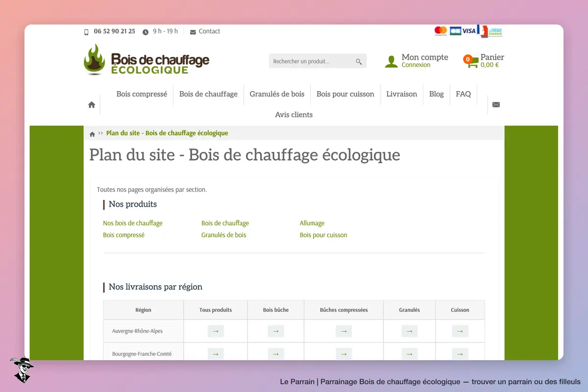This screenshot has width=588, height=392.
Task: Open the Granulés de bois menu
Action: coord(277,94)
